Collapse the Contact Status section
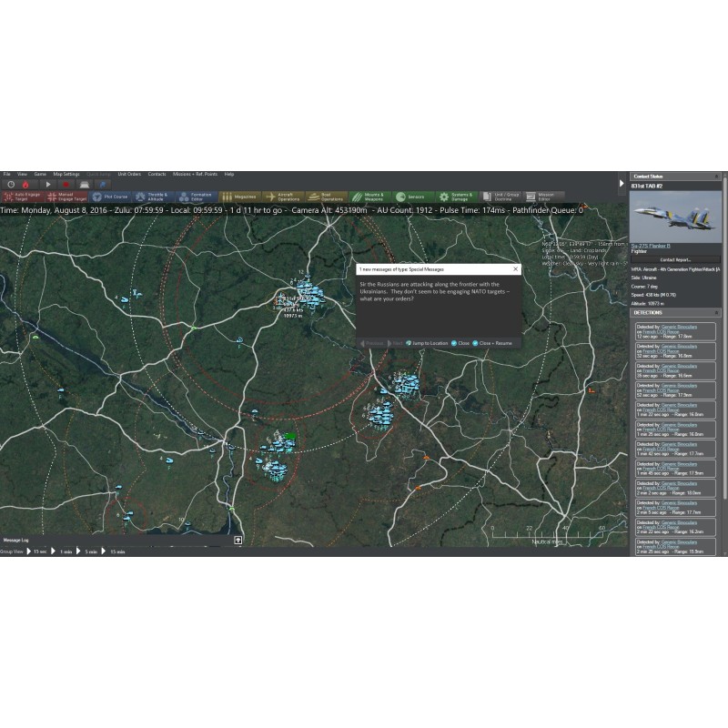The height and width of the screenshot is (728, 728). tap(716, 177)
